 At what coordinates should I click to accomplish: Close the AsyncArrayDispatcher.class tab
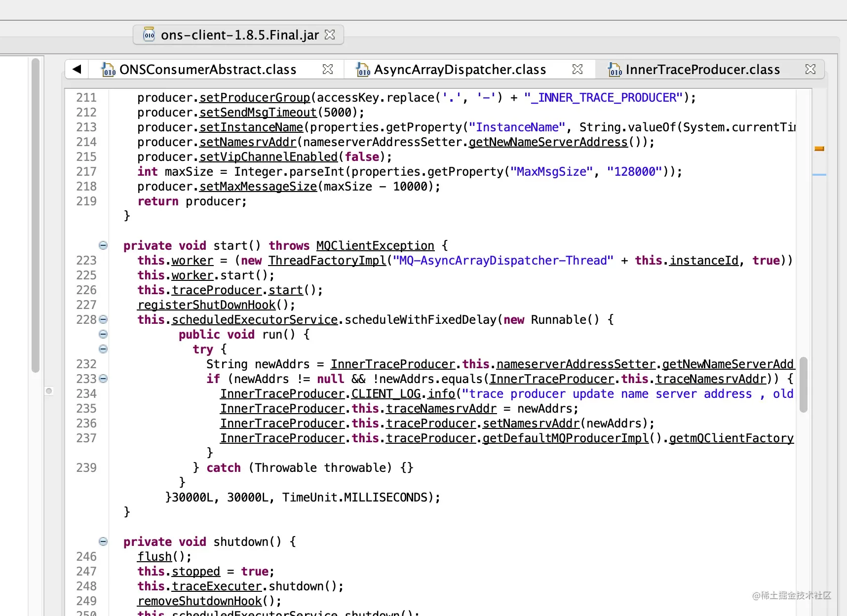pos(577,69)
